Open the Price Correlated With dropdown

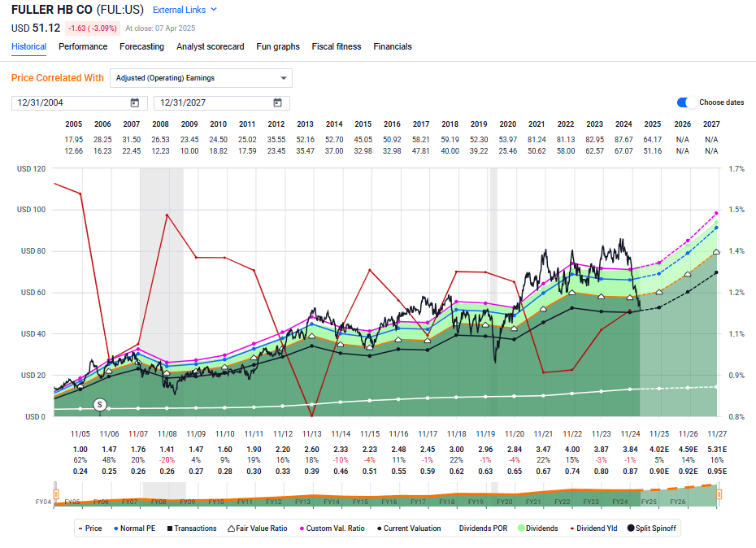tap(200, 78)
